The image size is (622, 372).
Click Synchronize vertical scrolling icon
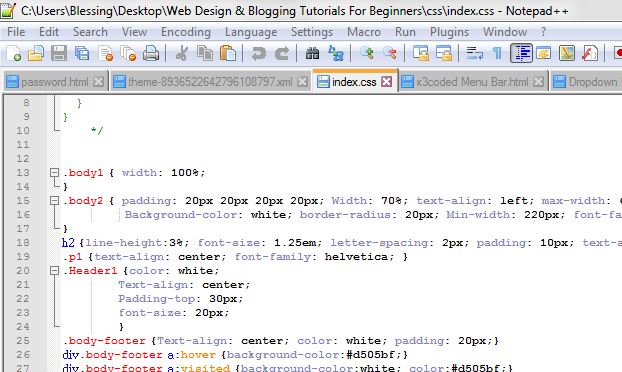coord(420,53)
